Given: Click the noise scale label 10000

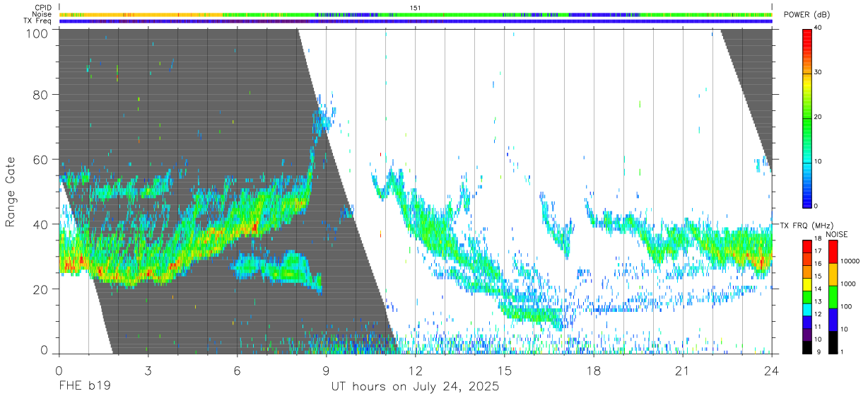Looking at the screenshot, I should point(849,261).
